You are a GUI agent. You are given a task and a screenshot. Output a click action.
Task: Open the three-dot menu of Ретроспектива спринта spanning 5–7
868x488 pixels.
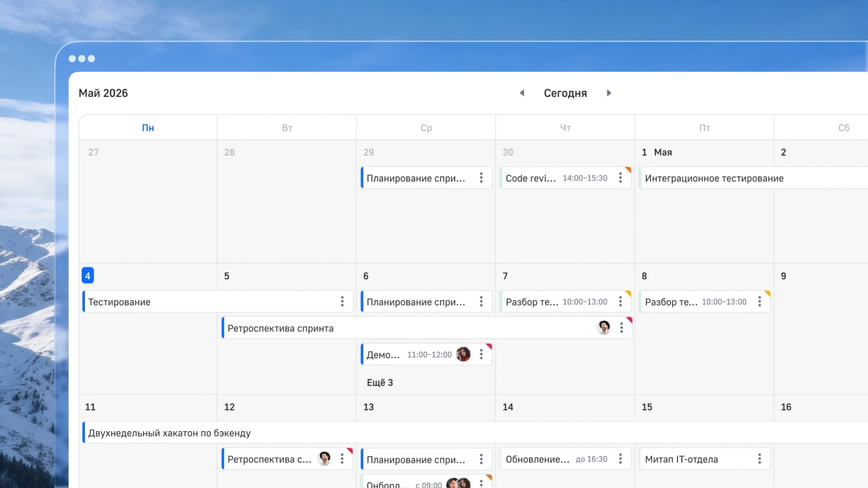[621, 327]
